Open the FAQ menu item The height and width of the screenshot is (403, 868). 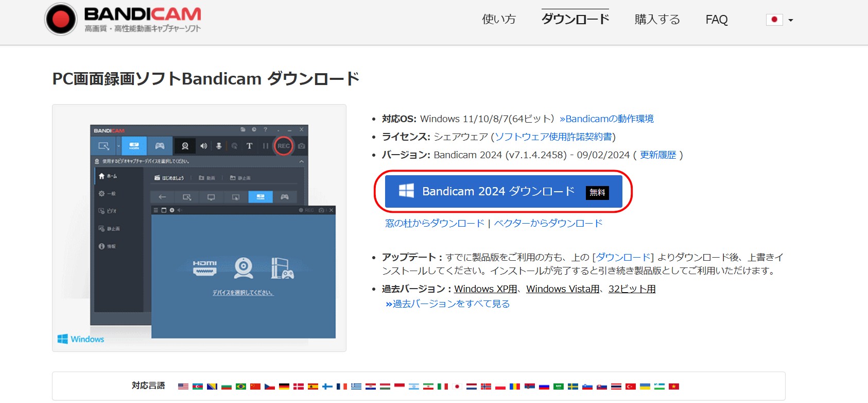click(716, 20)
